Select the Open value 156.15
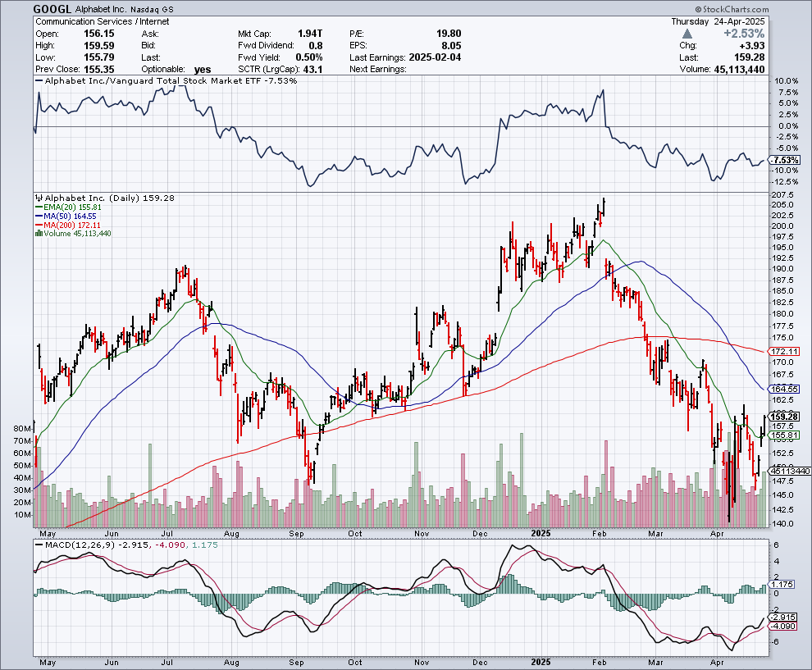Image resolution: width=812 pixels, height=670 pixels. [99, 34]
